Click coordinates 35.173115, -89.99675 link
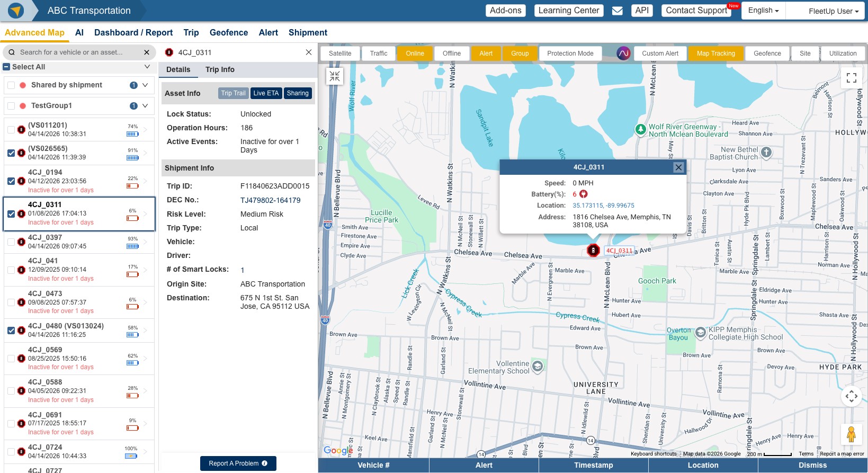The image size is (868, 473). (603, 206)
